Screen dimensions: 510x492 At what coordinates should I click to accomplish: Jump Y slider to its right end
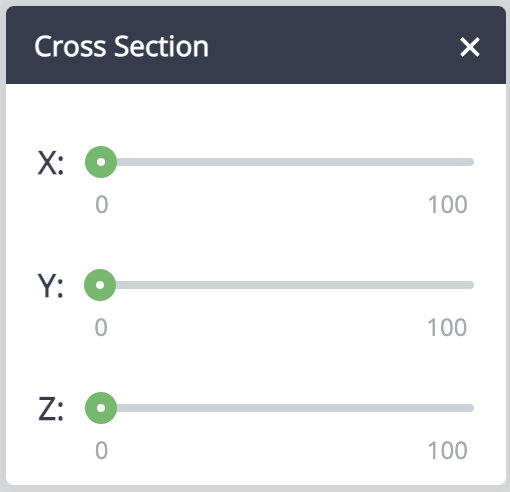point(471,285)
